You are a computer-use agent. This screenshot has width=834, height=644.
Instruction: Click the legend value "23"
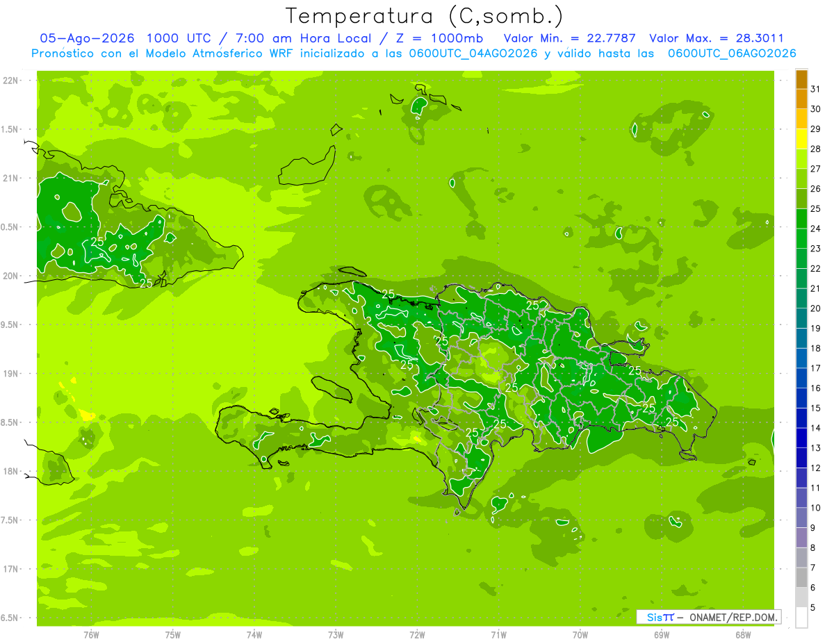tap(815, 248)
